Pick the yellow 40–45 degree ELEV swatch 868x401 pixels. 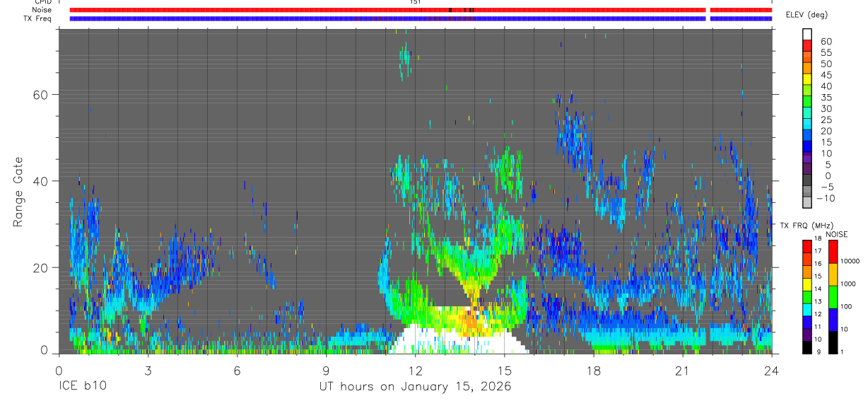(807, 78)
